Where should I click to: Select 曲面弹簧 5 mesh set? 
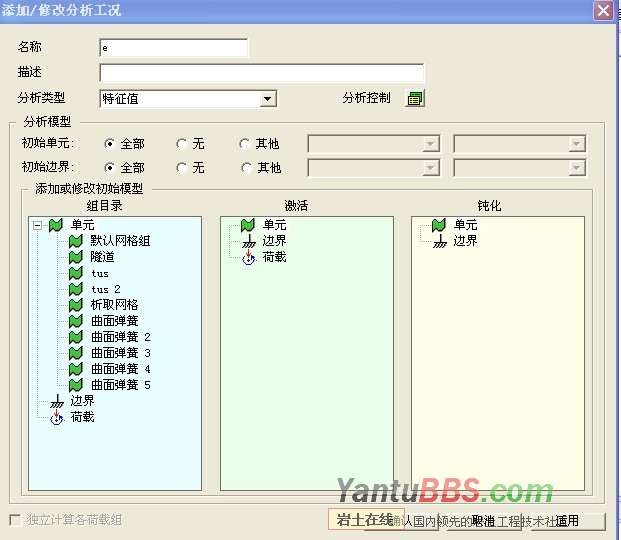(120, 385)
